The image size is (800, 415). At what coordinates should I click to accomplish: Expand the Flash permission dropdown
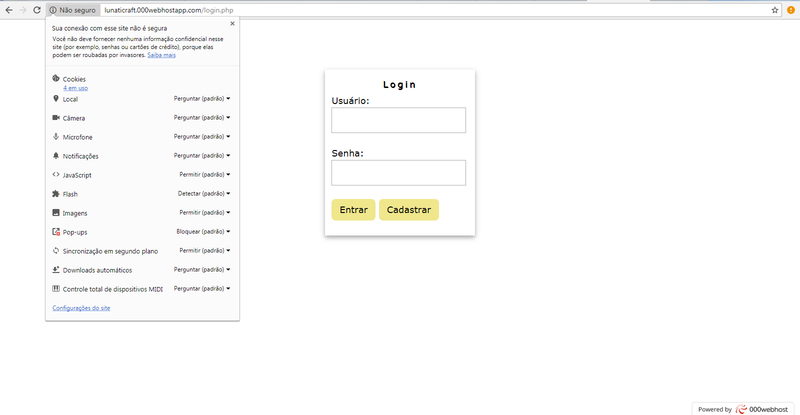click(205, 194)
